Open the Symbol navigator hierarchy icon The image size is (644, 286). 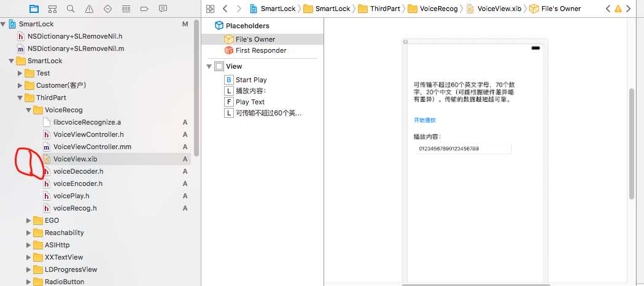tap(52, 9)
